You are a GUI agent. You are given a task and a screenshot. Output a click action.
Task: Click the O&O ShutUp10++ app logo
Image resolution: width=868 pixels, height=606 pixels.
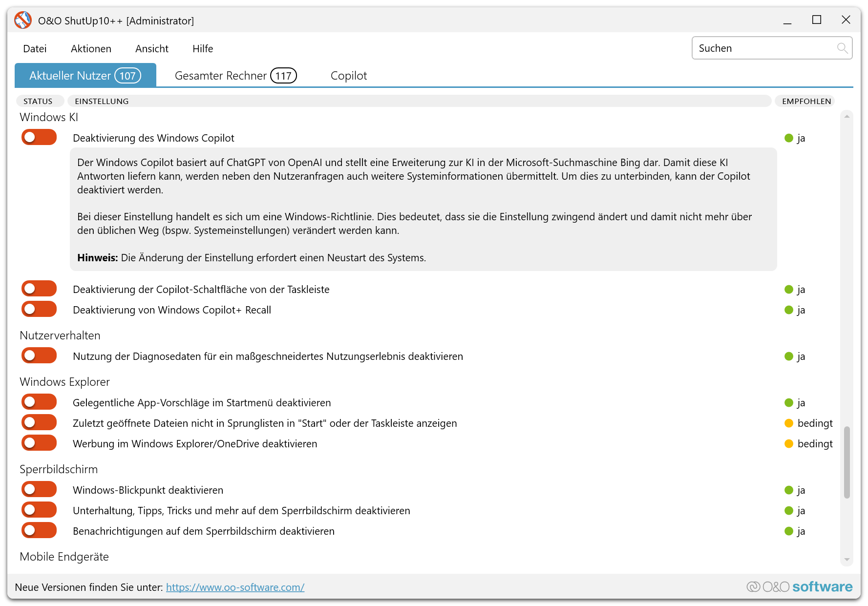[x=23, y=21]
